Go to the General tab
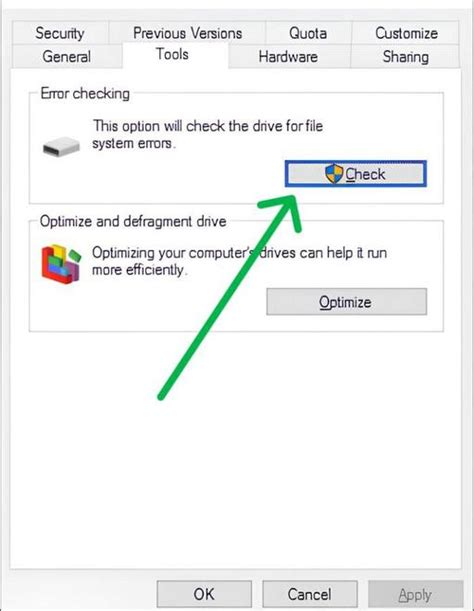Screen dimensions: 474x611 (x=67, y=57)
